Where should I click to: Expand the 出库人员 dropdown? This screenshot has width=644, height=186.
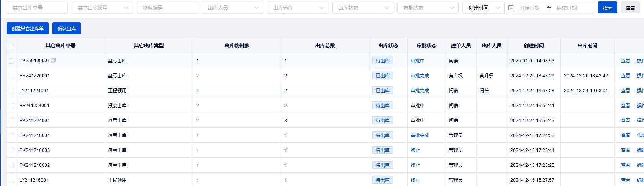pyautogui.click(x=232, y=8)
